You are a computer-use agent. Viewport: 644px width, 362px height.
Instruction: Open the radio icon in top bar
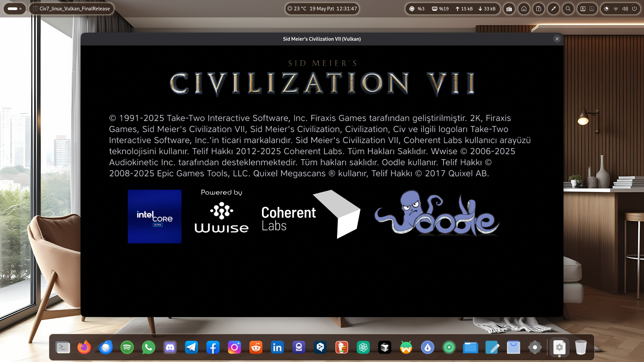tap(509, 9)
